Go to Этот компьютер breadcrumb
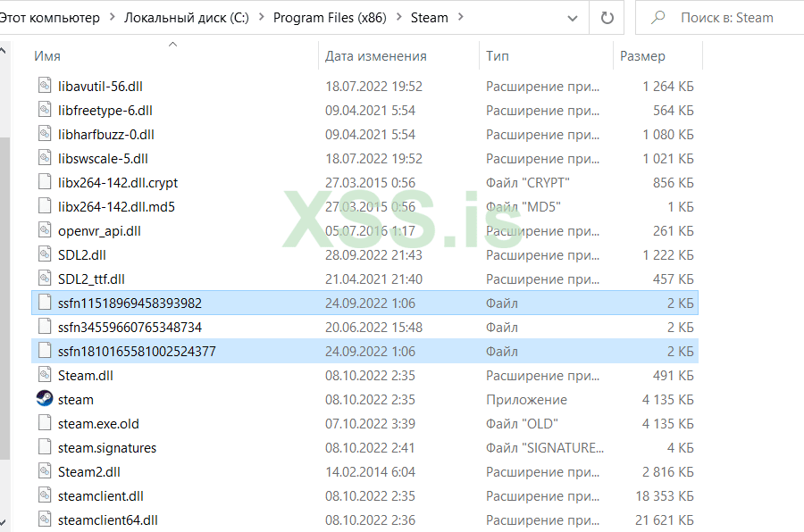 pos(49,18)
